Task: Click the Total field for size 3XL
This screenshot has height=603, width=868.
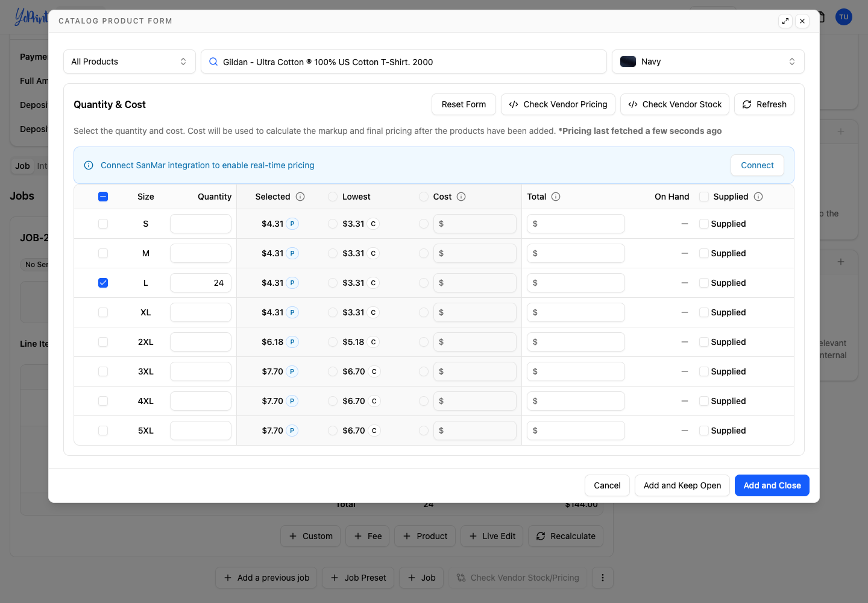Action: tap(576, 371)
